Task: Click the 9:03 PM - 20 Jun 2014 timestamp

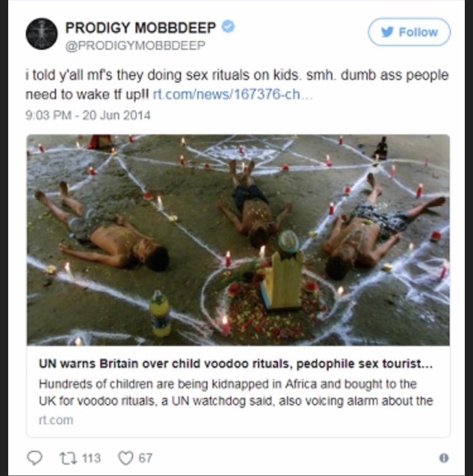Action: pyautogui.click(x=88, y=115)
